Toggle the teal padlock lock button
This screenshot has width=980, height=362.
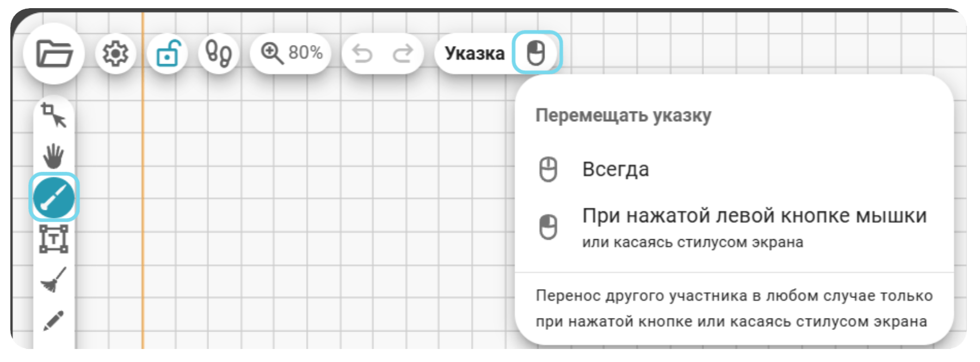167,53
